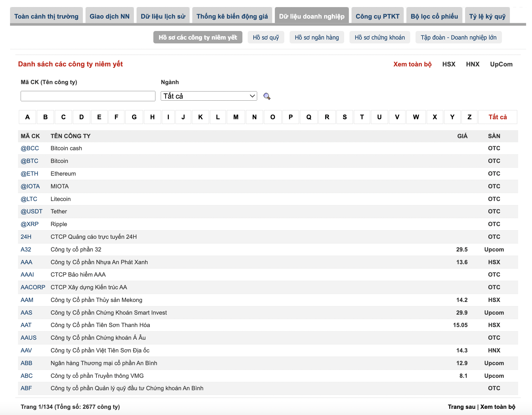Filter companies by letter I
Screen dimensions: 532x415
click(168, 117)
